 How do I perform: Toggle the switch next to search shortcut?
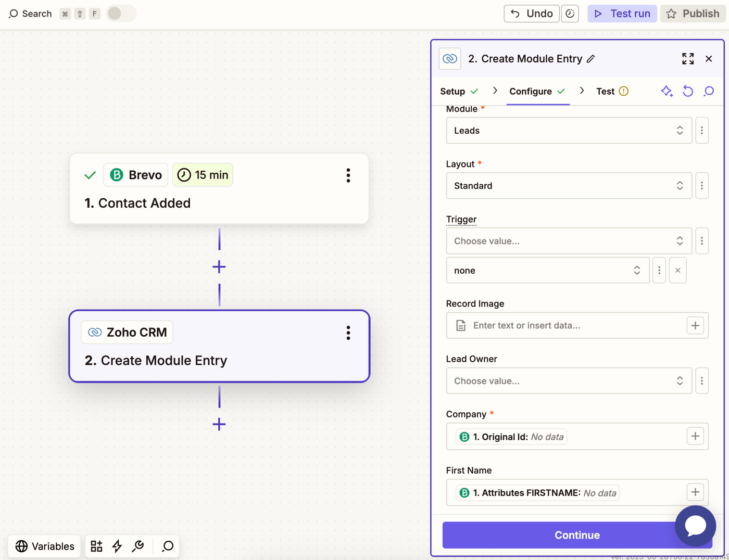tap(121, 14)
